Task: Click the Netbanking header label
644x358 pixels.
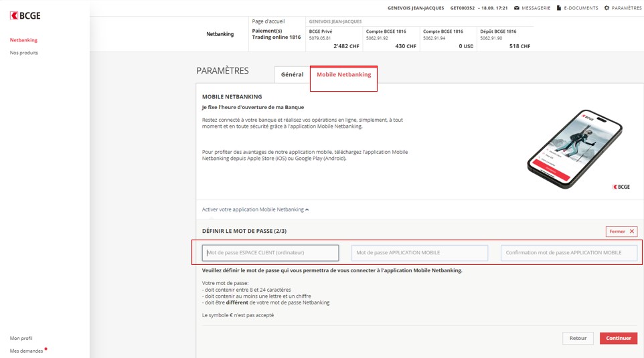Action: click(220, 34)
